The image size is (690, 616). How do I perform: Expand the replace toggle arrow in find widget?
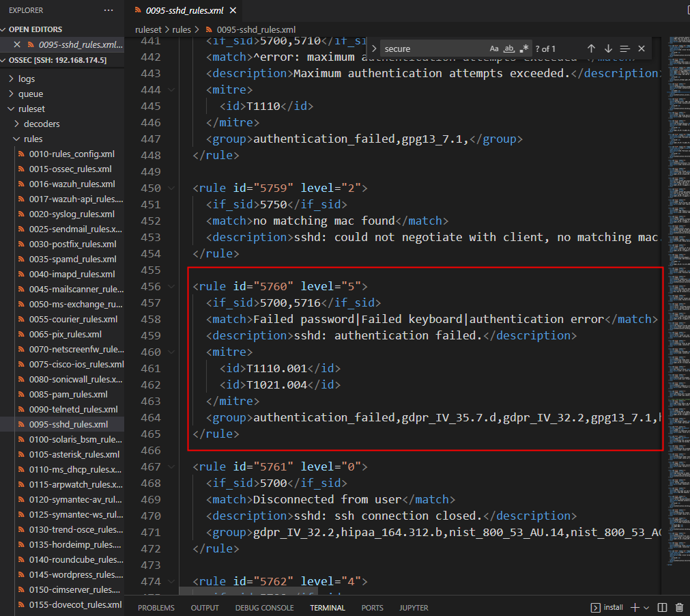point(374,48)
